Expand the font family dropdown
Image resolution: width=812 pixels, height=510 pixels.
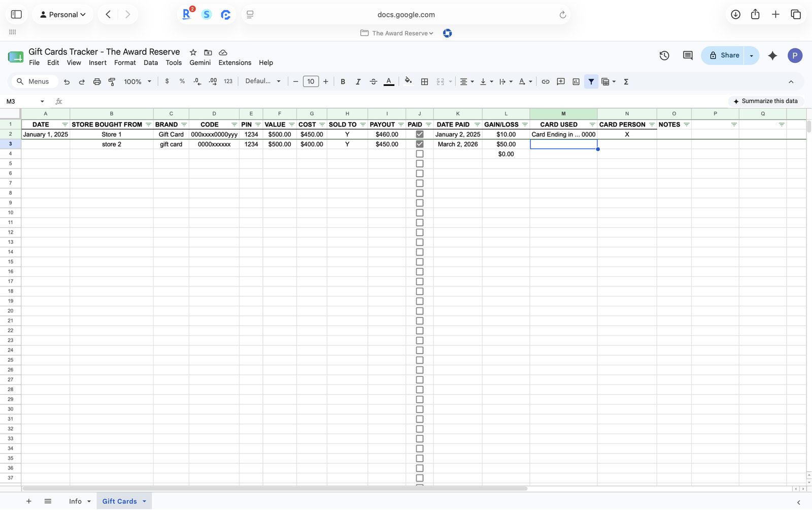[263, 81]
